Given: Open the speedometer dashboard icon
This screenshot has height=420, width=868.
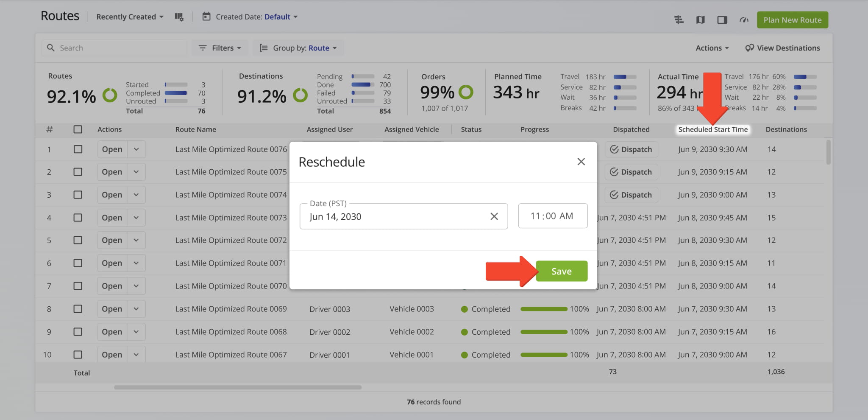Looking at the screenshot, I should [x=744, y=20].
